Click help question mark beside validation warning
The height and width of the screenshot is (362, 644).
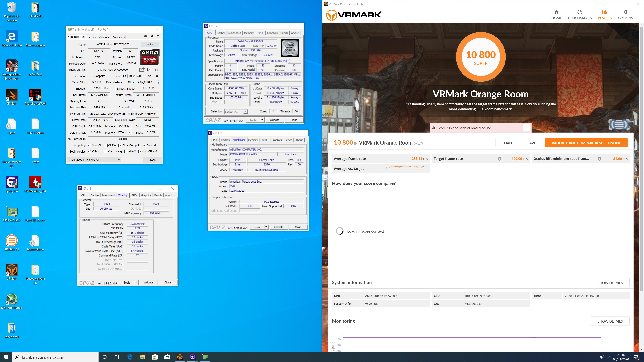(526, 128)
